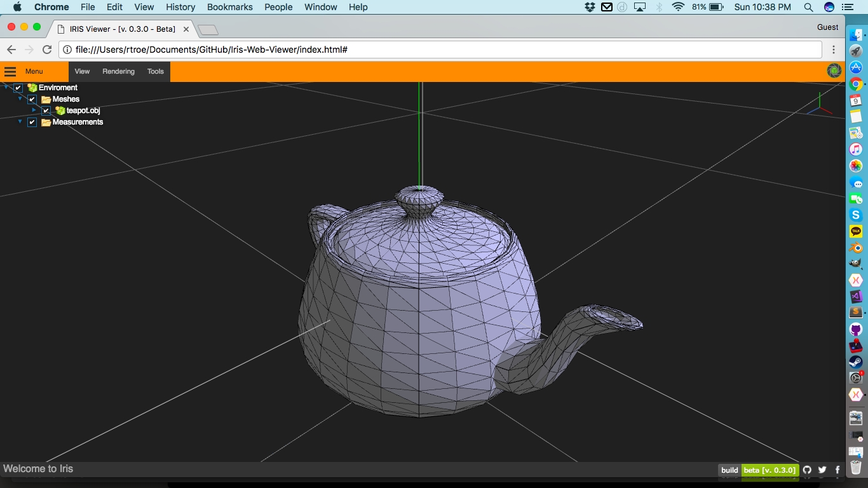Open the Facebook link icon
868x488 pixels.
pyautogui.click(x=837, y=470)
